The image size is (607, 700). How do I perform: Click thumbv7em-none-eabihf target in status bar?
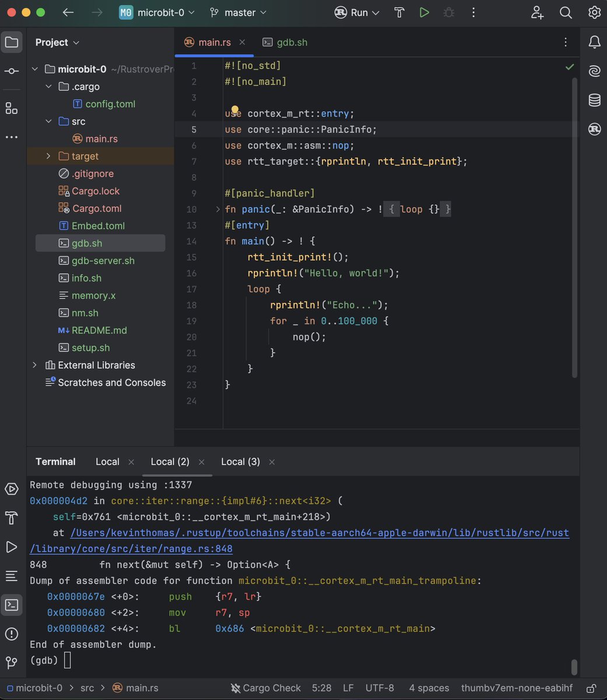[517, 688]
